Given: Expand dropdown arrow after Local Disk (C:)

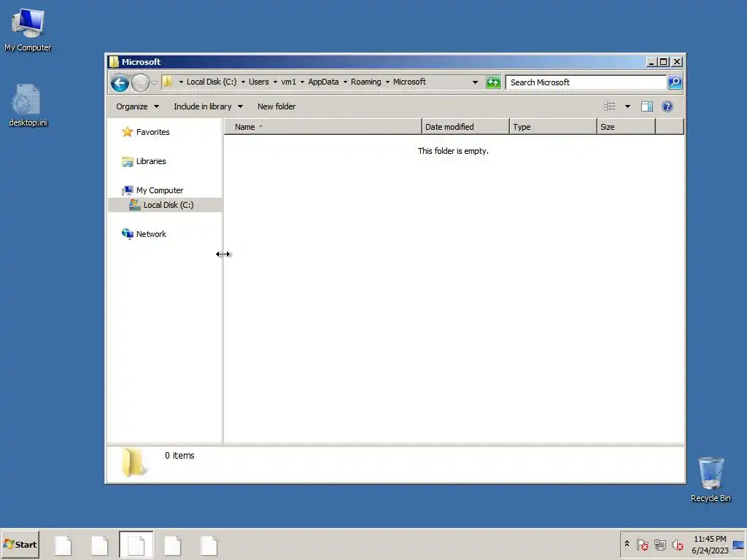Looking at the screenshot, I should (243, 82).
